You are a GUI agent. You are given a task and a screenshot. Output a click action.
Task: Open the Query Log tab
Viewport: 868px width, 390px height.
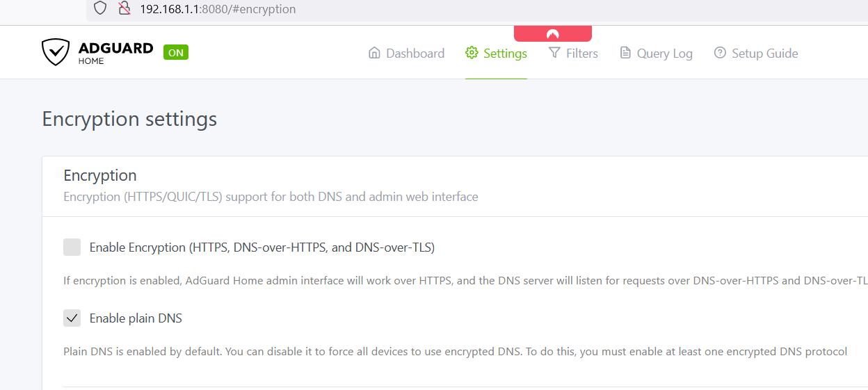pos(656,53)
